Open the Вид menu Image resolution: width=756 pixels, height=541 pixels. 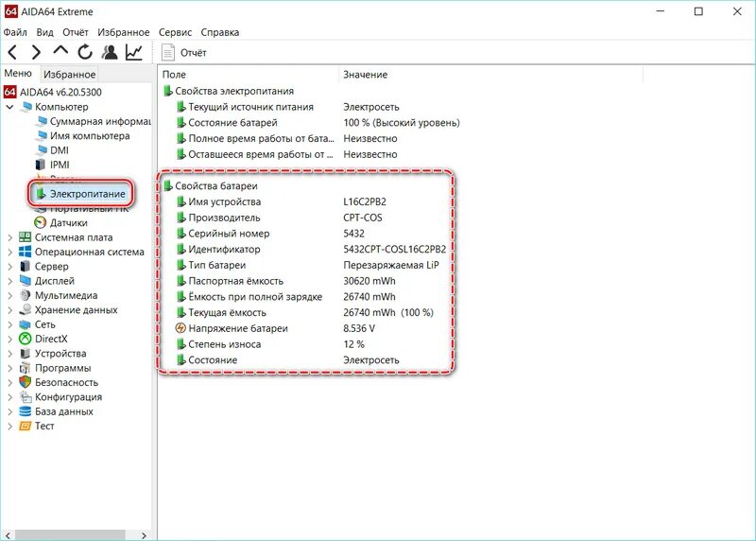pyautogui.click(x=44, y=32)
